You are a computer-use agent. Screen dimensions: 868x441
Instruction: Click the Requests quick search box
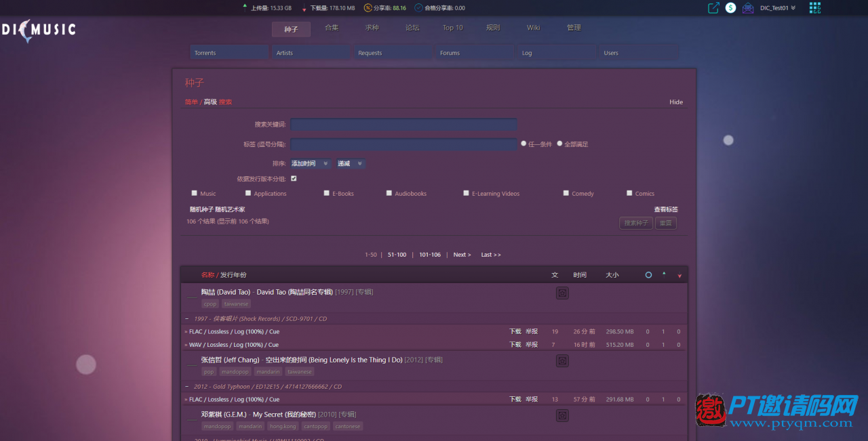click(x=393, y=53)
